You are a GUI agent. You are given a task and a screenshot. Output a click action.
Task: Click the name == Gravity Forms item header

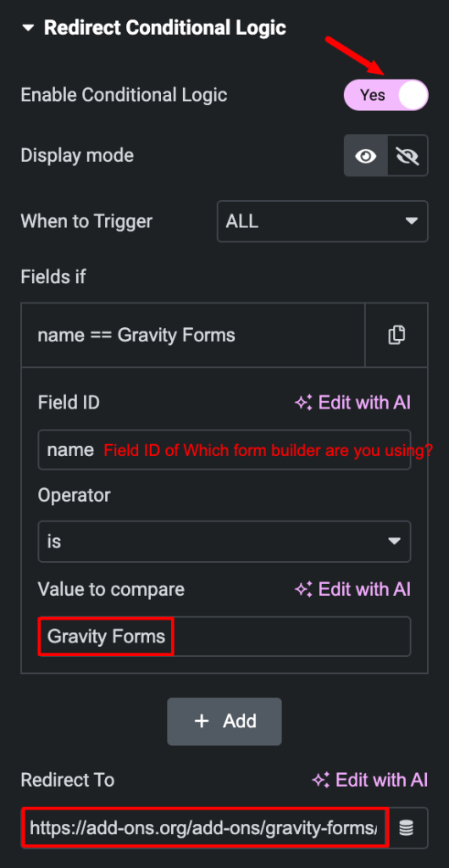point(193,335)
